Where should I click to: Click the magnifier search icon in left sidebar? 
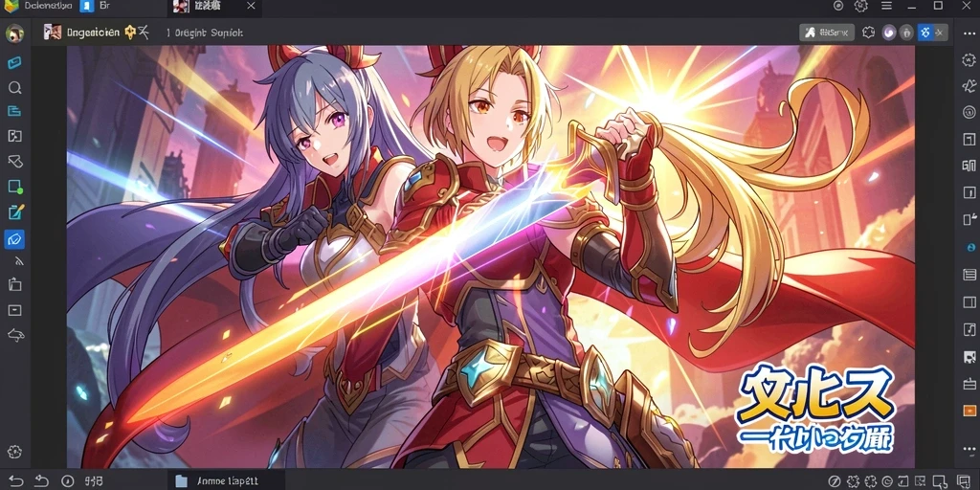(x=15, y=87)
